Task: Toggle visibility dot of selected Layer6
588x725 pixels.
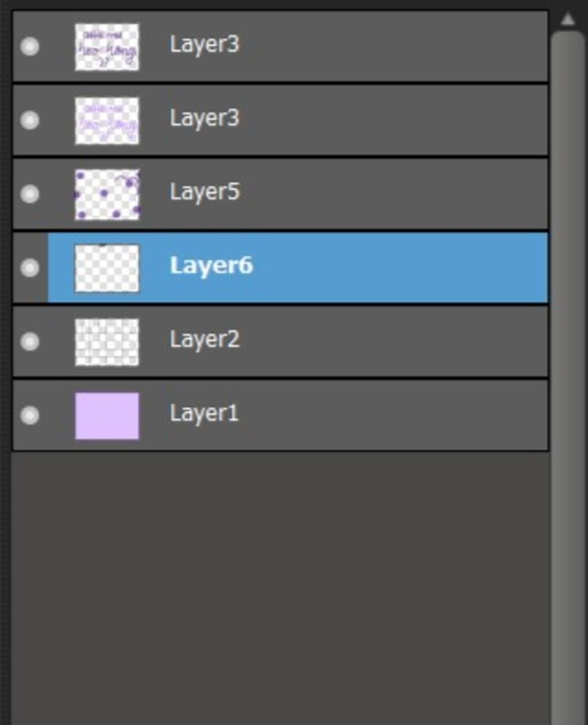Action: pos(29,268)
